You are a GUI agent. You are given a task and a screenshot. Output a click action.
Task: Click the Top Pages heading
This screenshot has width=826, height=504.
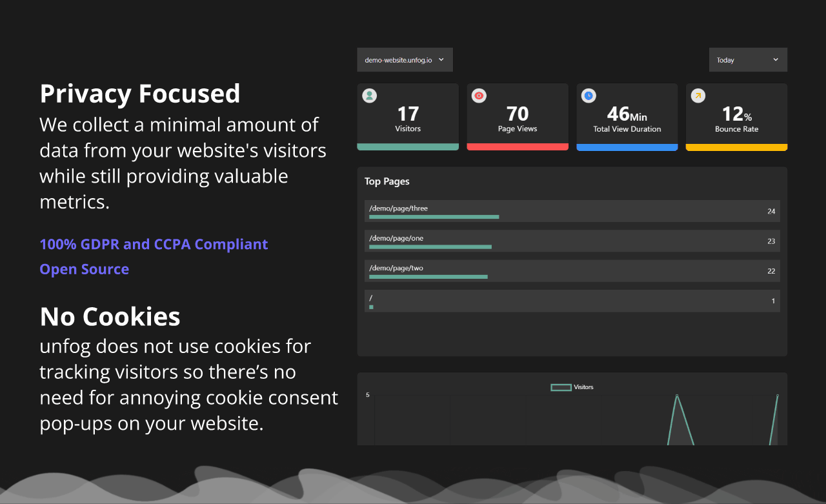pyautogui.click(x=387, y=181)
